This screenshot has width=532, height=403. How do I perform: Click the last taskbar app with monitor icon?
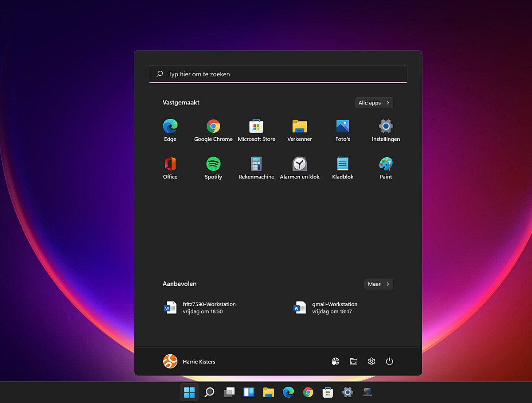pyautogui.click(x=367, y=392)
